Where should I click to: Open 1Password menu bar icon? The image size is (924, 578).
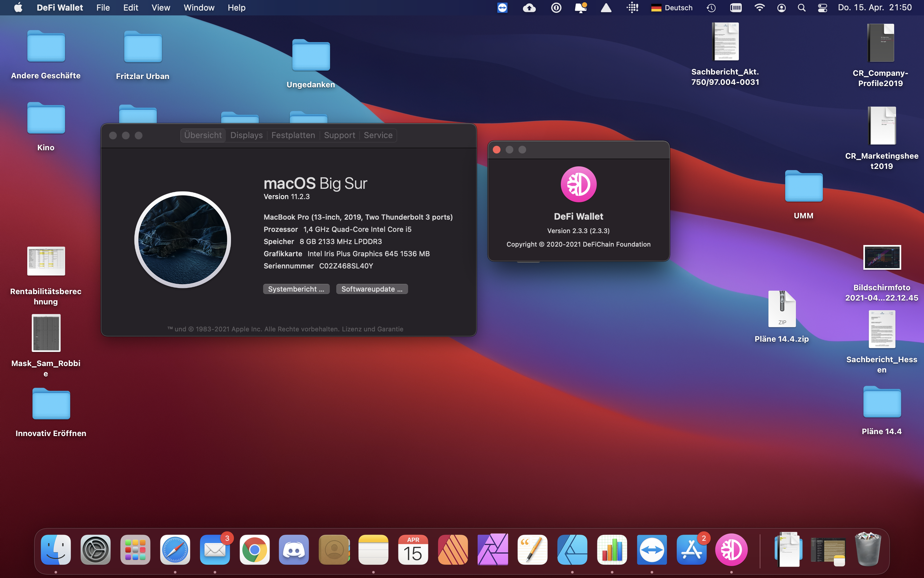click(x=556, y=8)
